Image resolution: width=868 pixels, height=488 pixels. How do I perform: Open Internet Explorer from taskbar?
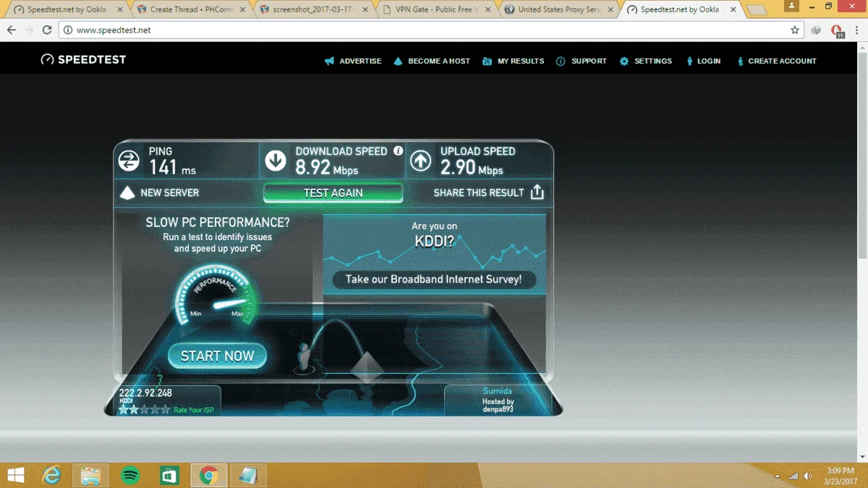pos(51,475)
